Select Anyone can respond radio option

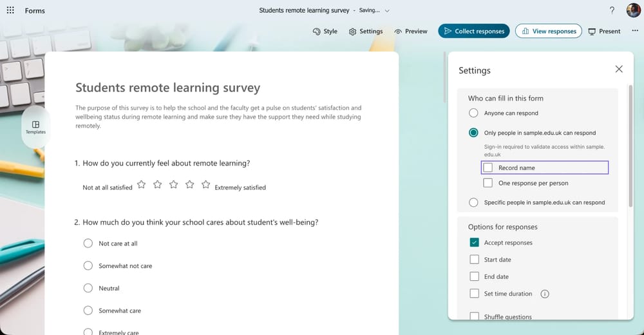pyautogui.click(x=473, y=113)
